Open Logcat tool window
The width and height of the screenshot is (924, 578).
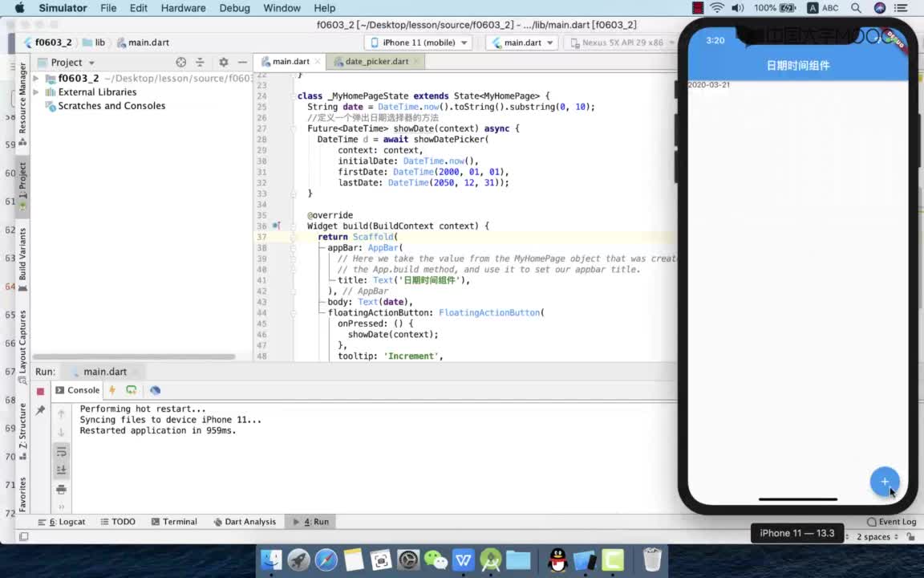62,521
